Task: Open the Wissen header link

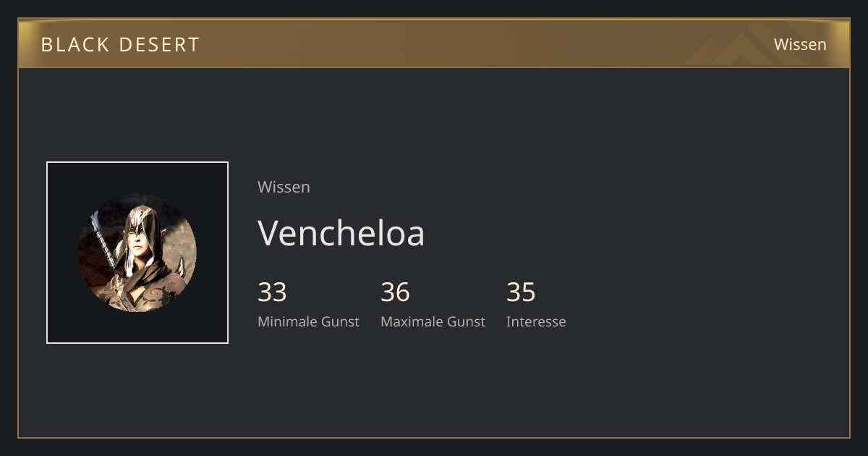Action: pyautogui.click(x=800, y=44)
